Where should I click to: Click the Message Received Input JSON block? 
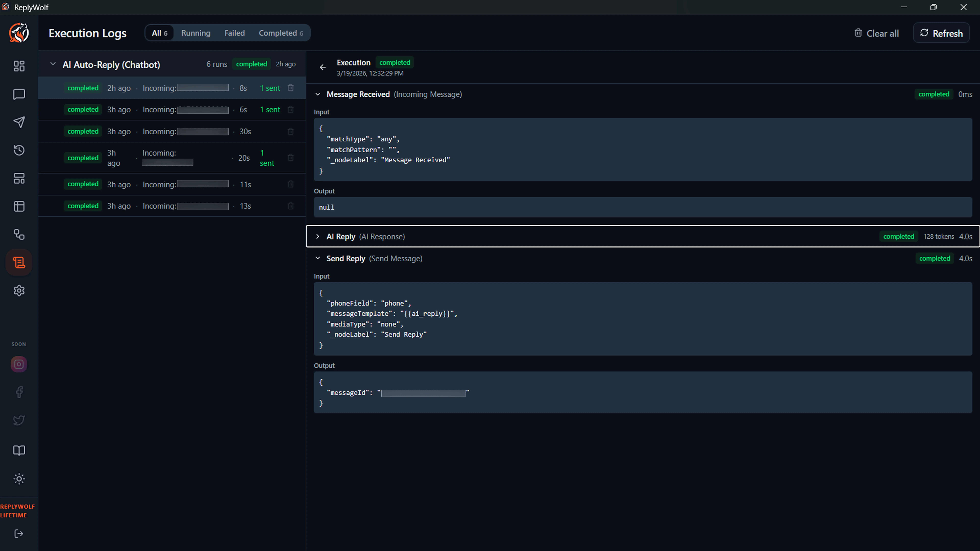click(643, 149)
